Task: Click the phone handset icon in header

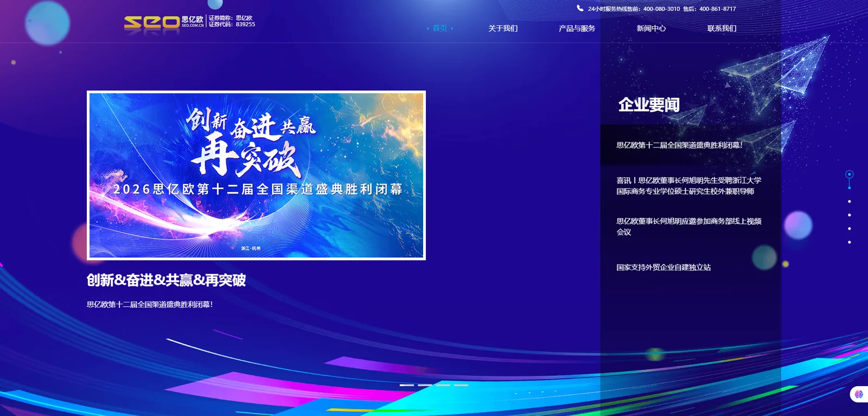Action: 580,8
